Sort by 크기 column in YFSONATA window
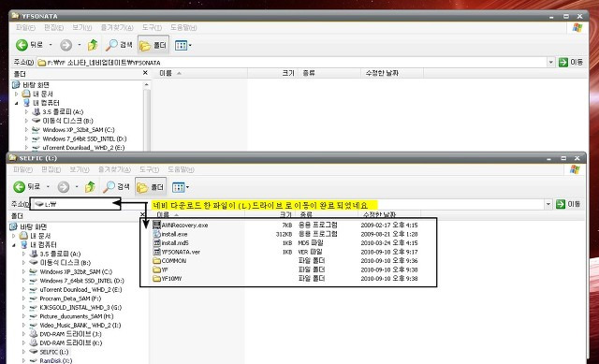The image size is (599, 364). pyautogui.click(x=272, y=73)
